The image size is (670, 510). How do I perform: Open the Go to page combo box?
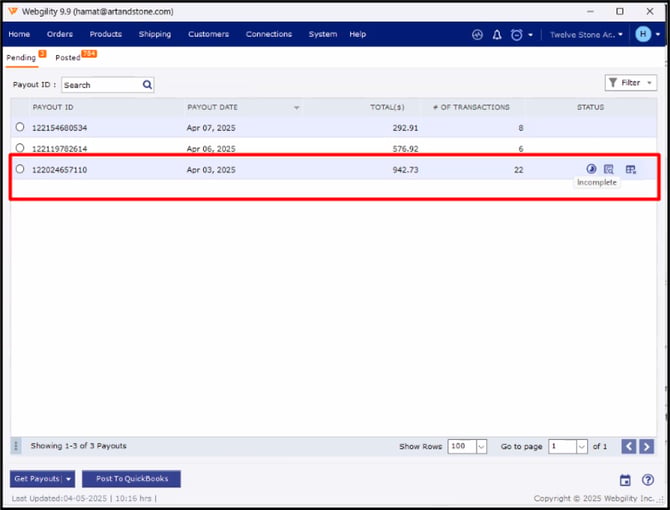click(568, 446)
